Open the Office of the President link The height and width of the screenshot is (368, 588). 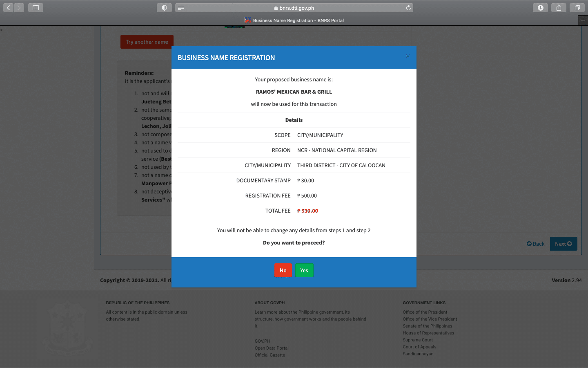425,312
